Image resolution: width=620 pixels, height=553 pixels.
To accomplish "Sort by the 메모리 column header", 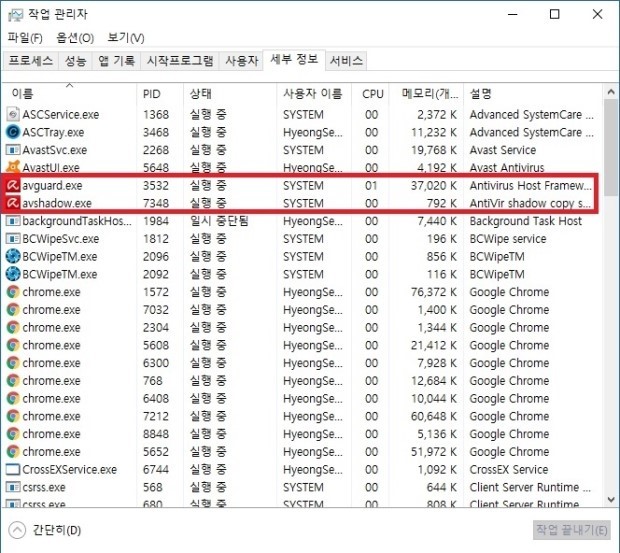I will pos(426,94).
